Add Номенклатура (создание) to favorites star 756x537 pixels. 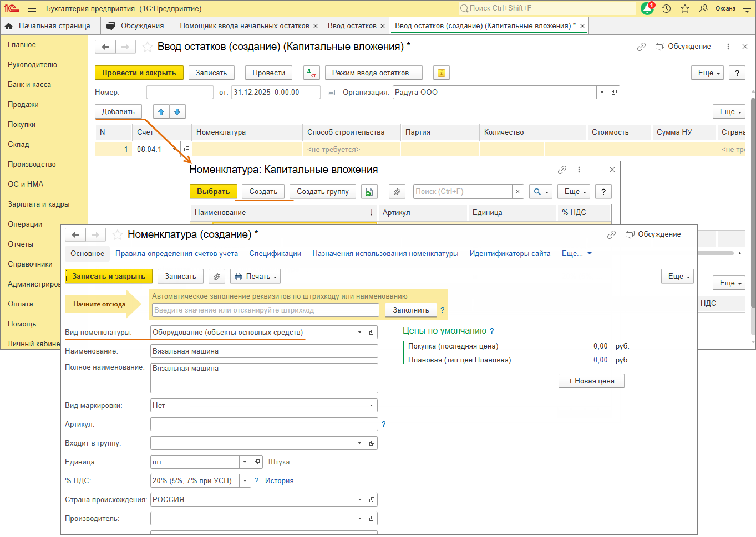[118, 235]
